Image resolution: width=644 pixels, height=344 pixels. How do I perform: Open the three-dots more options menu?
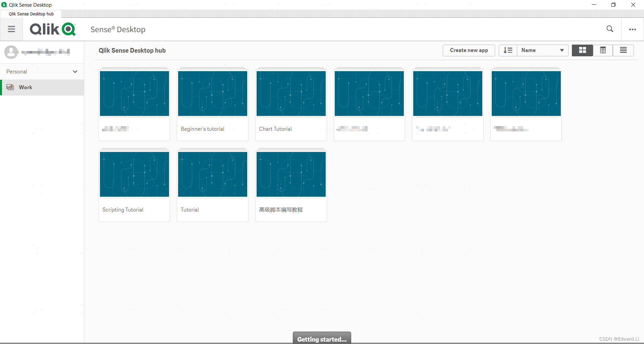pyautogui.click(x=633, y=29)
